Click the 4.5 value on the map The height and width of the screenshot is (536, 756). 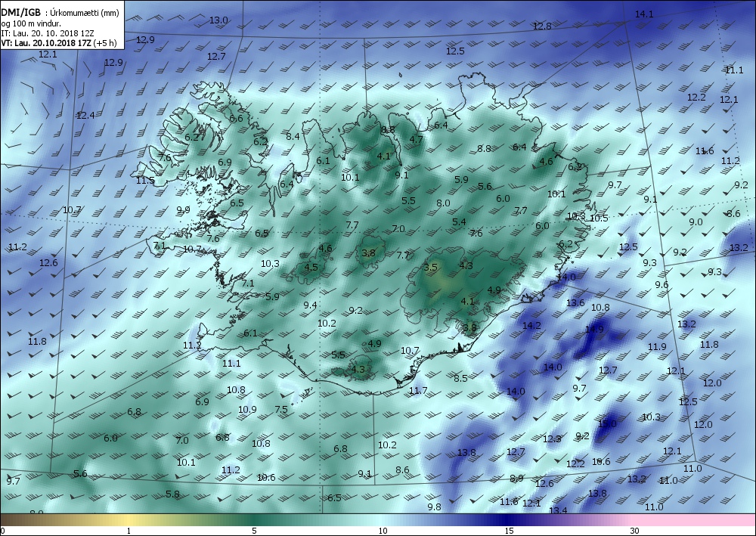pyautogui.click(x=311, y=267)
